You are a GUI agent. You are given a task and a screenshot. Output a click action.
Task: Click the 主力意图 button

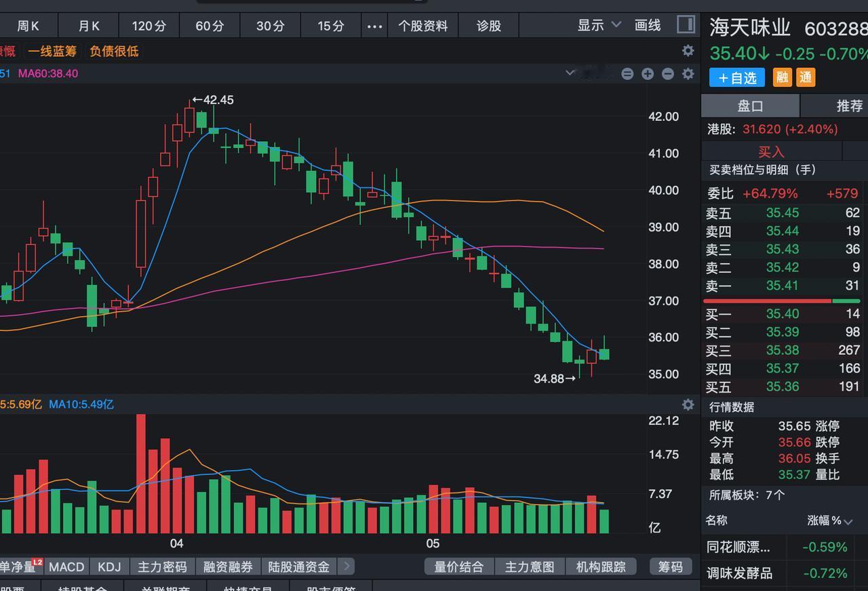[530, 567]
